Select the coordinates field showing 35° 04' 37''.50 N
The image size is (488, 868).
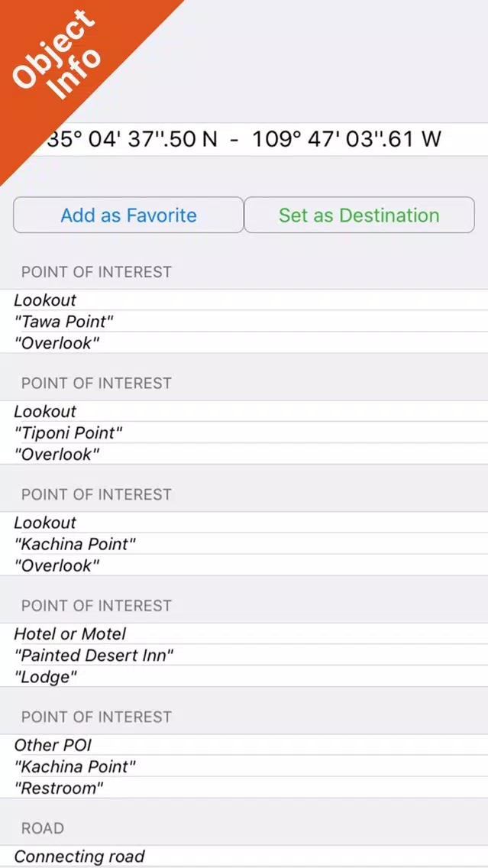pyautogui.click(x=244, y=140)
